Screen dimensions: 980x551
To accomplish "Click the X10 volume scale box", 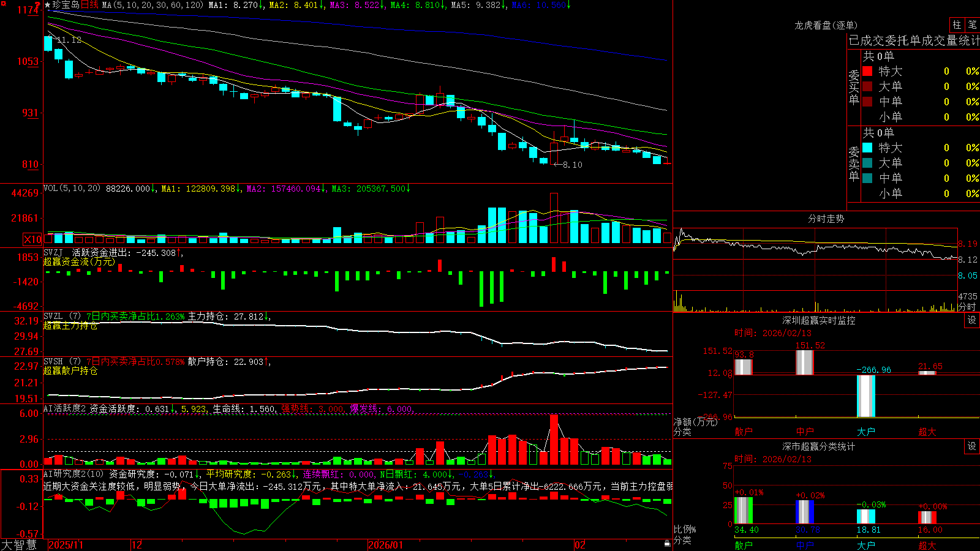I will 33,239.
